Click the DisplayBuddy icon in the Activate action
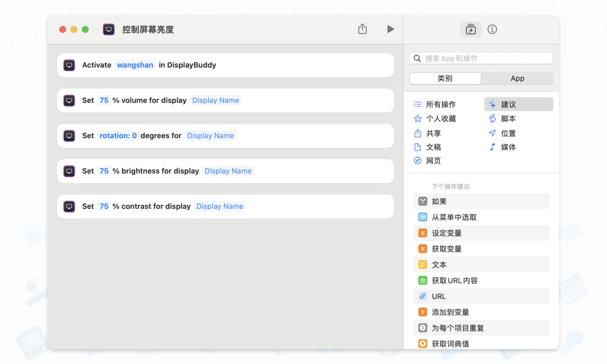The height and width of the screenshot is (364, 607). tap(69, 65)
